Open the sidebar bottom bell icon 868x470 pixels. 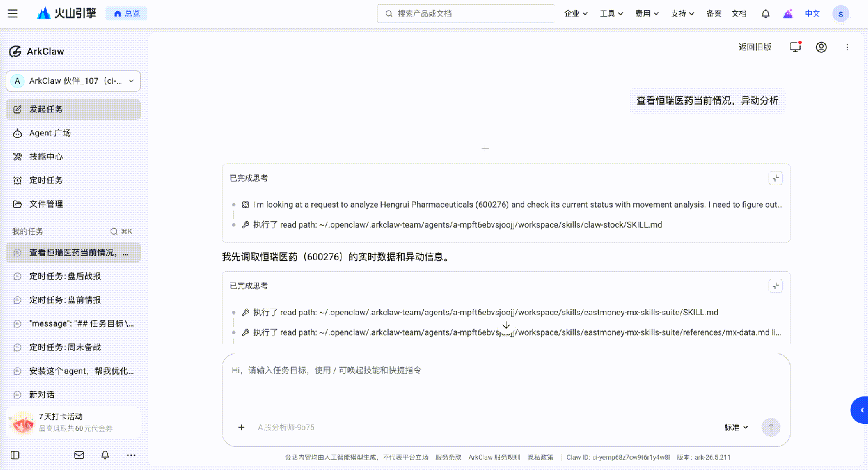(x=105, y=455)
